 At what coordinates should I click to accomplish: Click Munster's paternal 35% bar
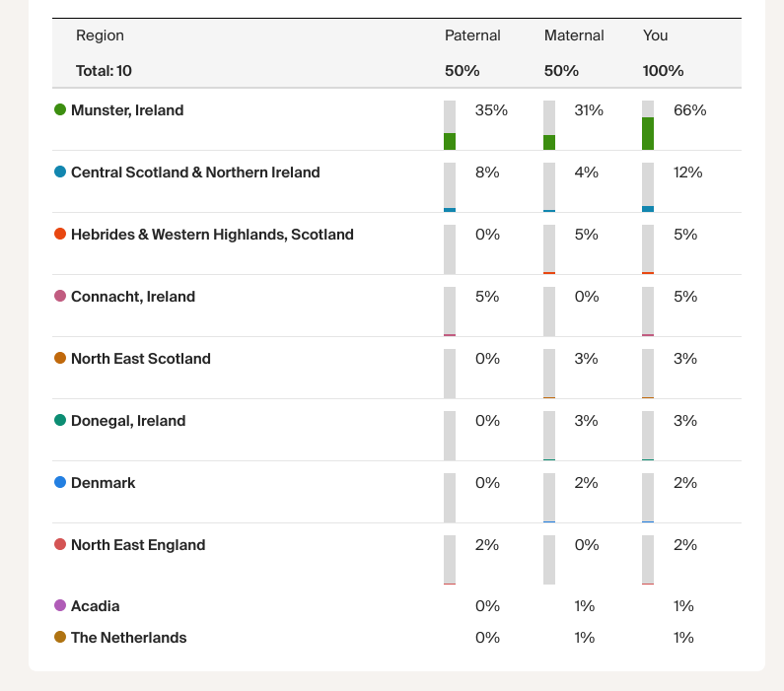pos(450,125)
